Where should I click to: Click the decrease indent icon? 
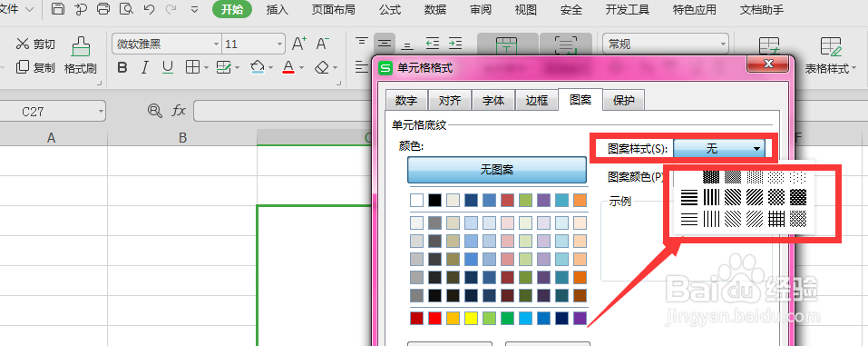tap(433, 44)
